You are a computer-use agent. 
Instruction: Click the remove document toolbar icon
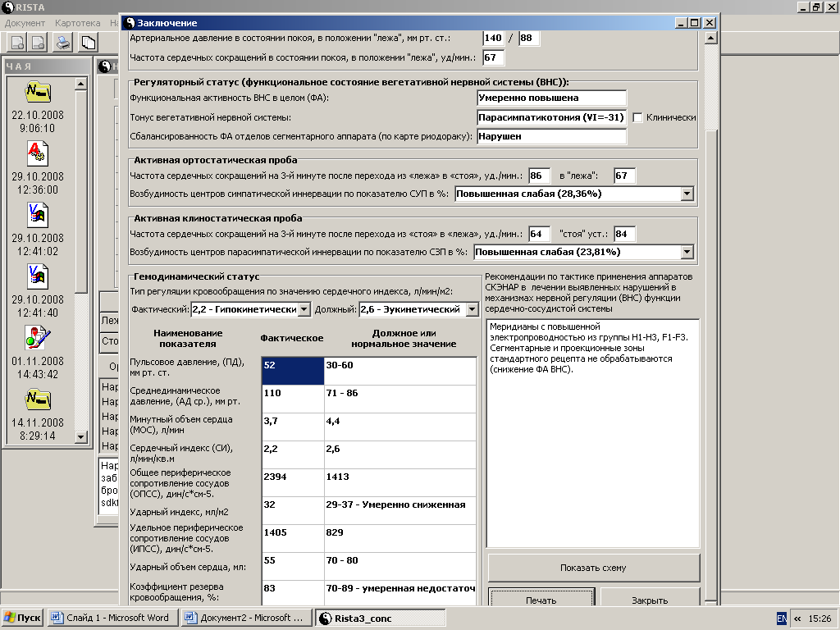coord(38,43)
